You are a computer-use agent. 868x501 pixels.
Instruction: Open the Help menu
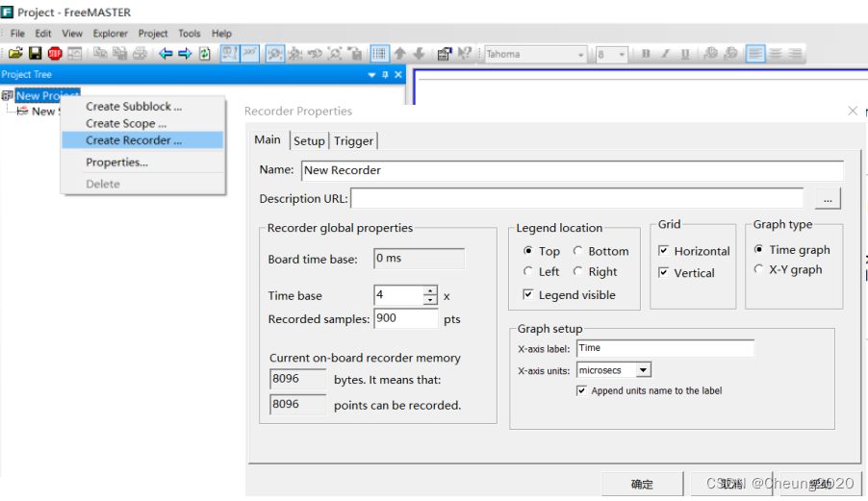221,34
